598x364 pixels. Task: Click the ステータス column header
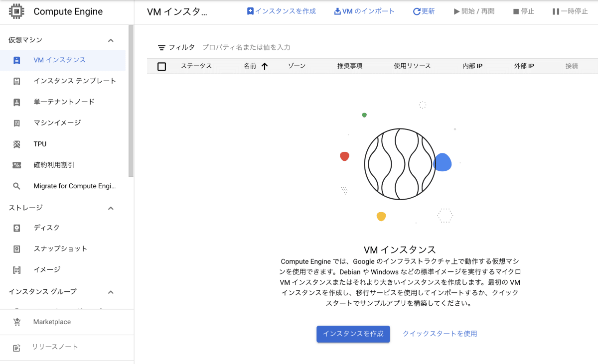(196, 66)
